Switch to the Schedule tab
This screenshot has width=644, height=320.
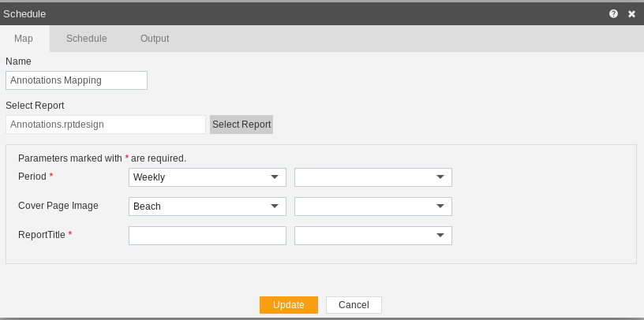coord(87,39)
